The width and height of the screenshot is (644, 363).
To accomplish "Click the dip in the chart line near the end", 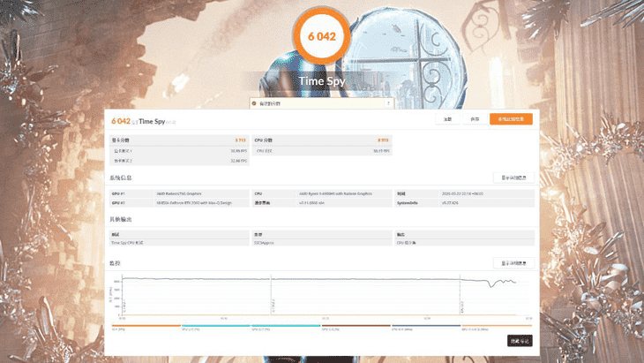I will (490, 285).
